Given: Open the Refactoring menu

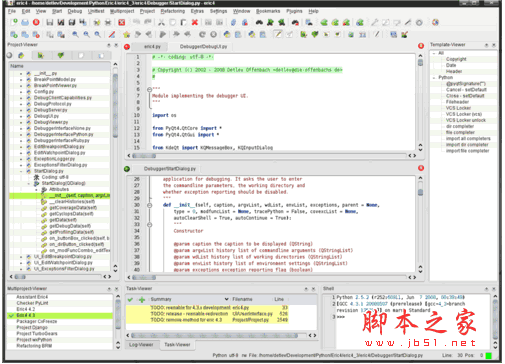Looking at the screenshot, I should pos(172,11).
